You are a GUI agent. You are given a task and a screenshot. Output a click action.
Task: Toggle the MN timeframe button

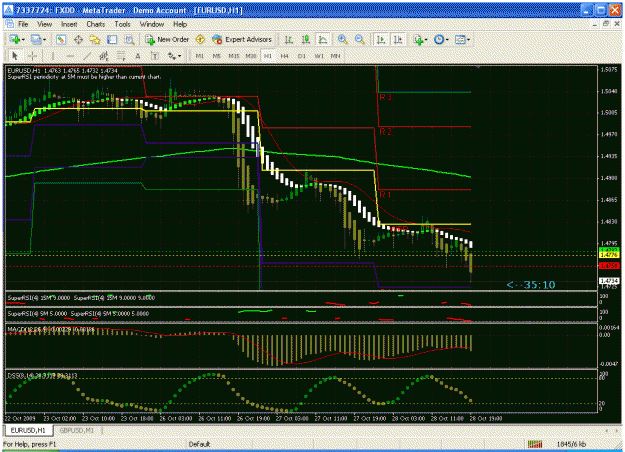[336, 56]
